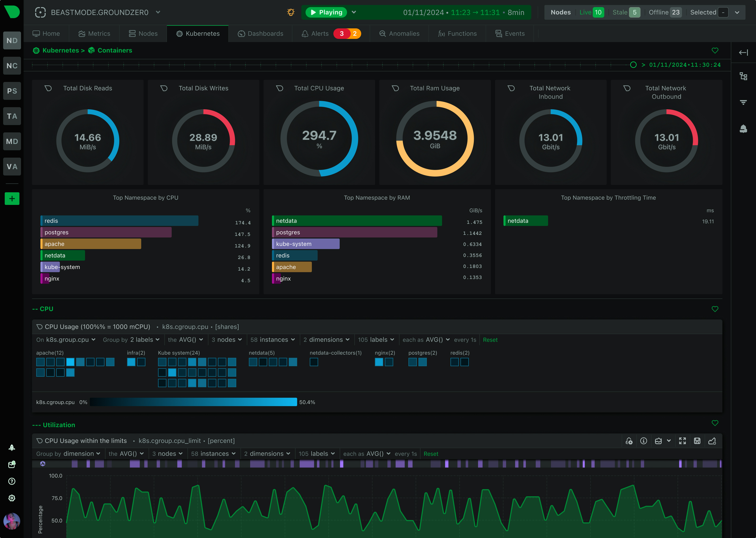Click the info icon on CPU Usage chart
Image resolution: width=756 pixels, height=538 pixels.
pyautogui.click(x=644, y=441)
